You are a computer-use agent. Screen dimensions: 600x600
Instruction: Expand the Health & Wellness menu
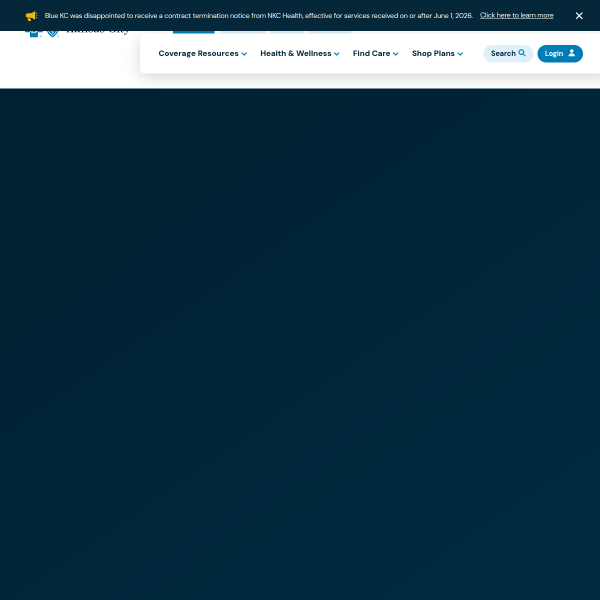click(x=300, y=54)
